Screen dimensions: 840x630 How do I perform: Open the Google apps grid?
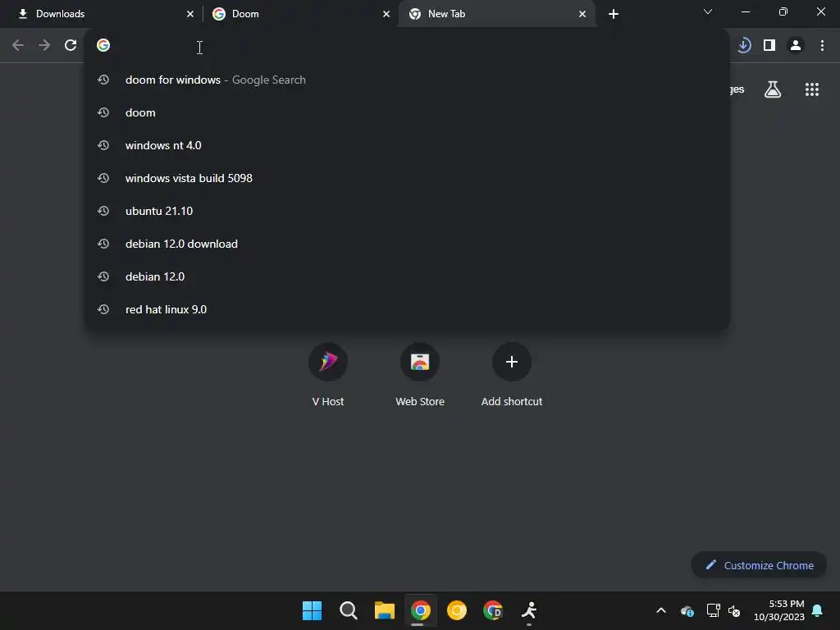[x=811, y=89]
